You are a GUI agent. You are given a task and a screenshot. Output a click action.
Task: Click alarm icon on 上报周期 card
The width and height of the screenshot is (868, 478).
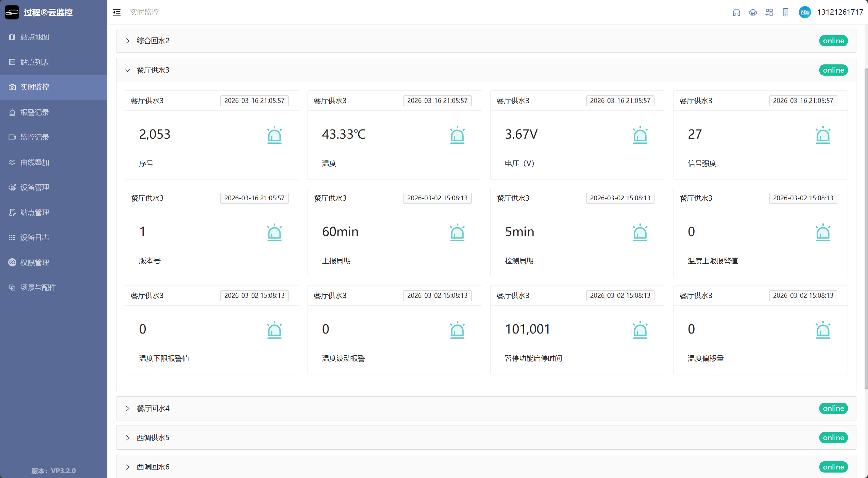(x=457, y=232)
